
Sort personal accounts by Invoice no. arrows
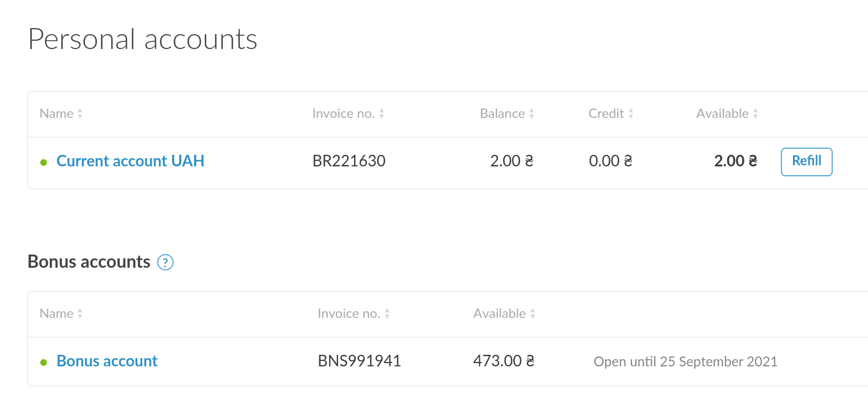[382, 113]
